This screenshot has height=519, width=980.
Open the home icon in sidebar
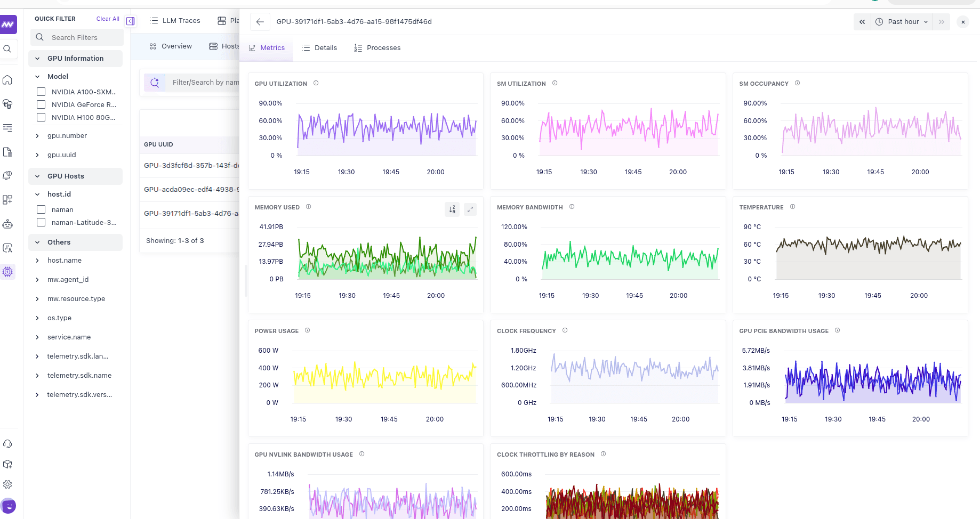7,80
